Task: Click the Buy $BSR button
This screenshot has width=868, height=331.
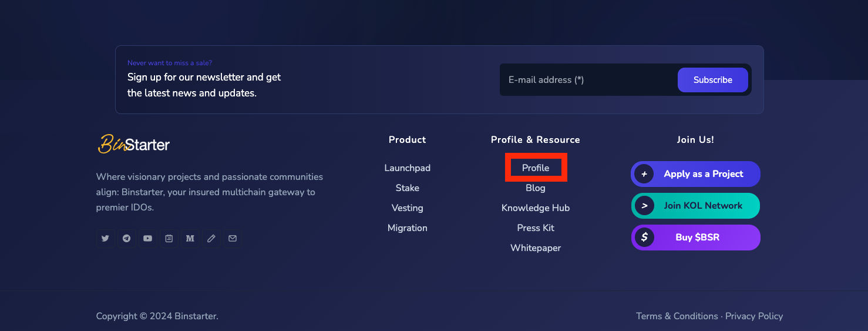Action: pos(695,238)
